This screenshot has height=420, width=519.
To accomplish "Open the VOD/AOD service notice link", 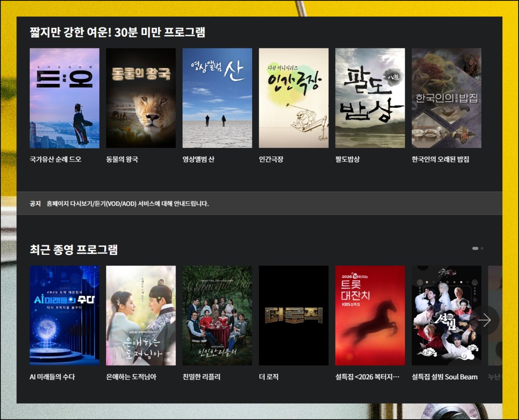I will tap(128, 203).
